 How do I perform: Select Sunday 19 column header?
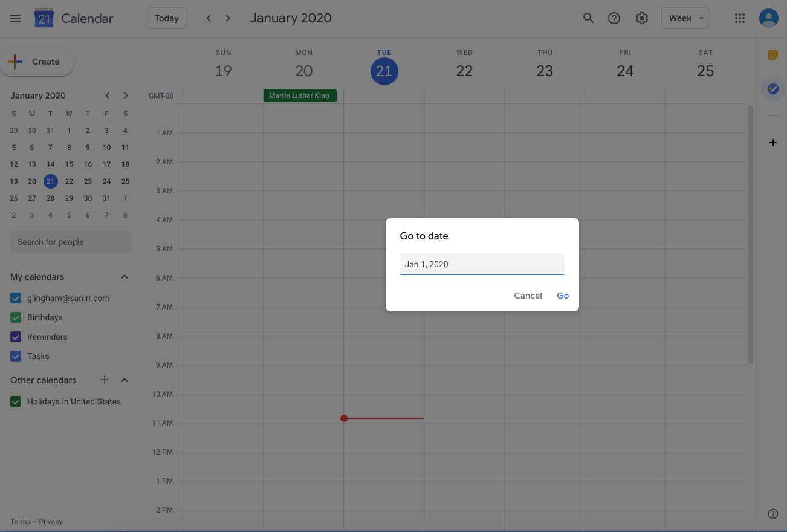(223, 65)
